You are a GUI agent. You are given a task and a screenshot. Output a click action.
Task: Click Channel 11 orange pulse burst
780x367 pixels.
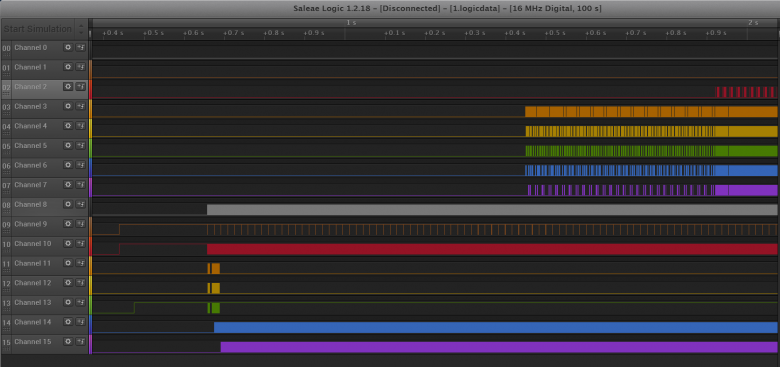pos(213,269)
